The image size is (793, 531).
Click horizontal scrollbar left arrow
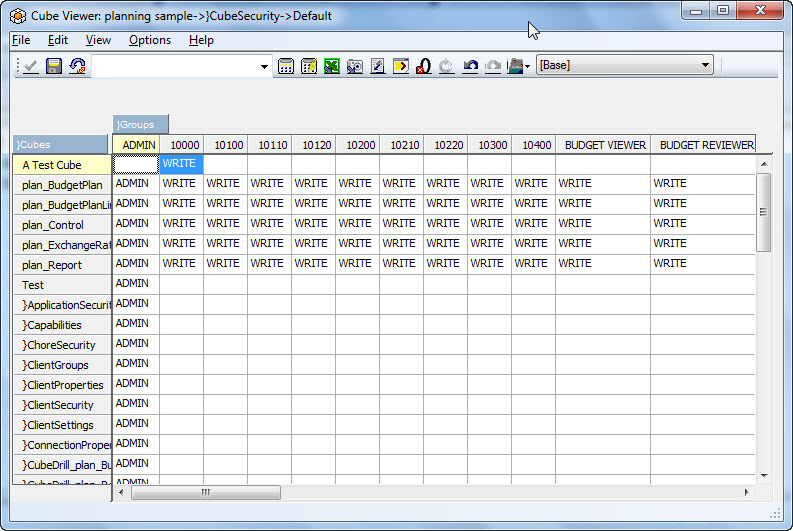pyautogui.click(x=121, y=492)
